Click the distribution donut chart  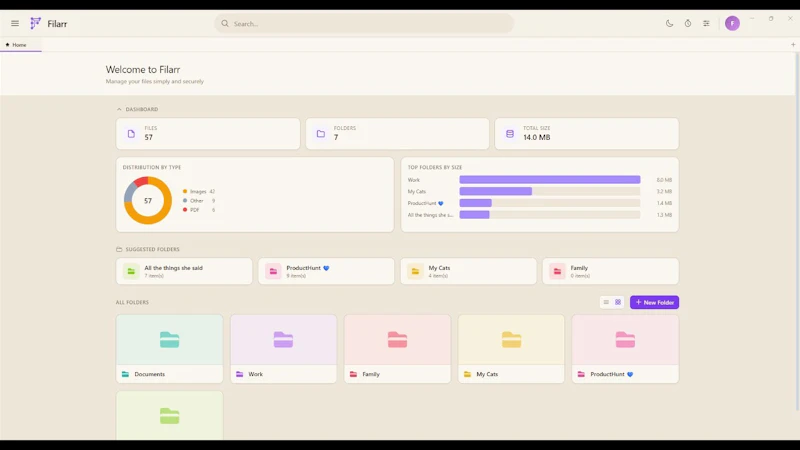148,201
